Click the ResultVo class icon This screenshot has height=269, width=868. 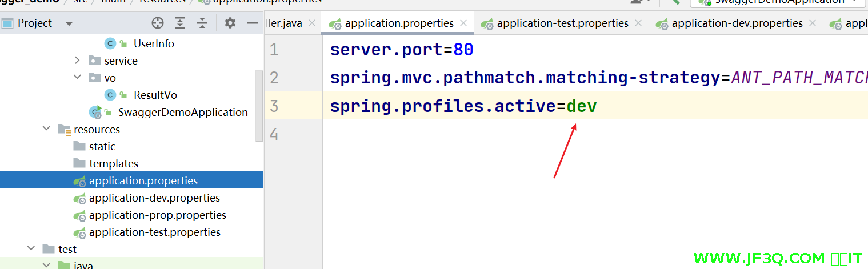[x=110, y=95]
